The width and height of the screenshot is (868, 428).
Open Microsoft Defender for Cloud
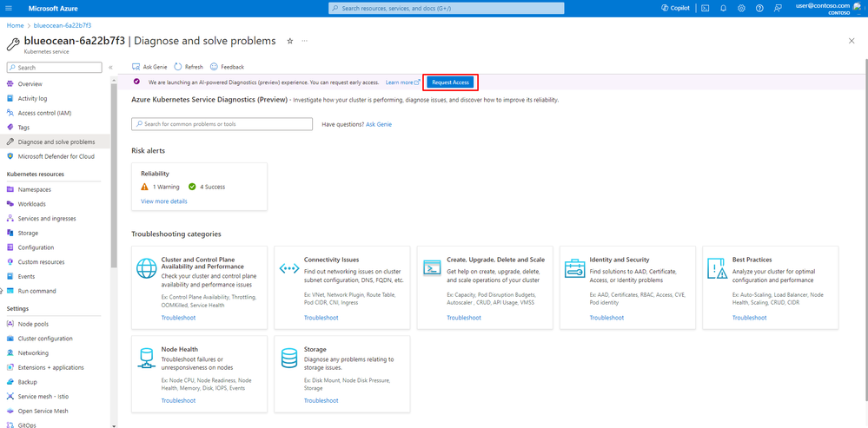[x=56, y=156]
